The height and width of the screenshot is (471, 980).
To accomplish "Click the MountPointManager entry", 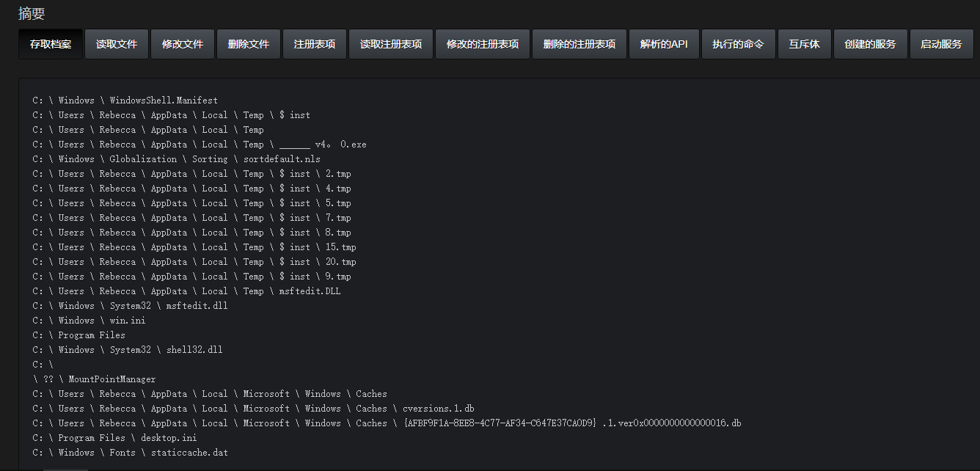I will coord(94,379).
